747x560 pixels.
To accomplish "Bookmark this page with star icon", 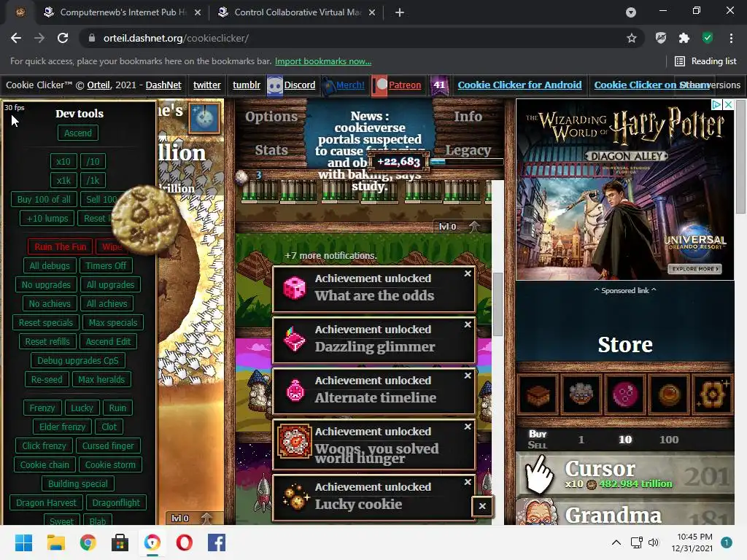I will [632, 38].
